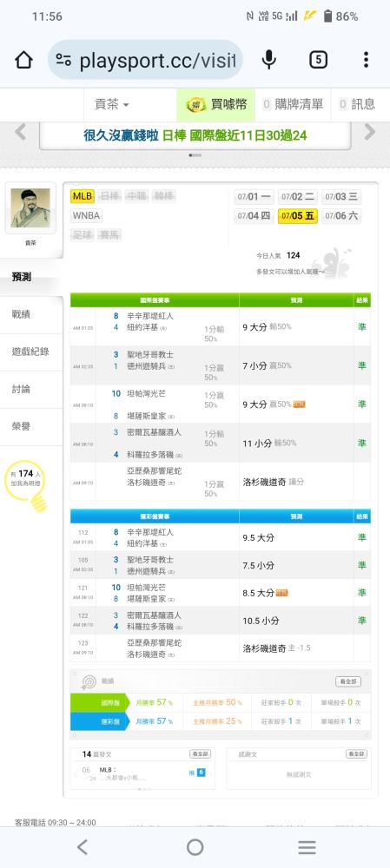The image size is (390, 868).
Task: Tap the Android back navigation button
Action: [x=83, y=847]
